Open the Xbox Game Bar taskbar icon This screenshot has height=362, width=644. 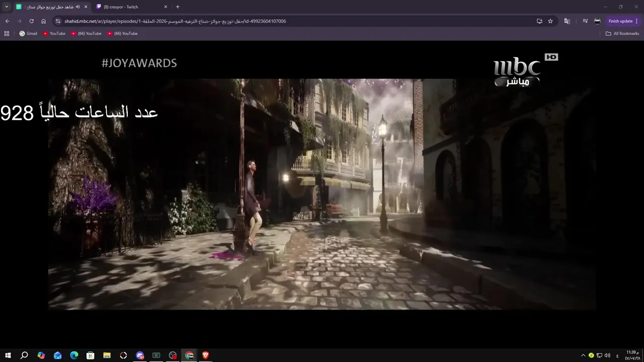tap(156, 355)
